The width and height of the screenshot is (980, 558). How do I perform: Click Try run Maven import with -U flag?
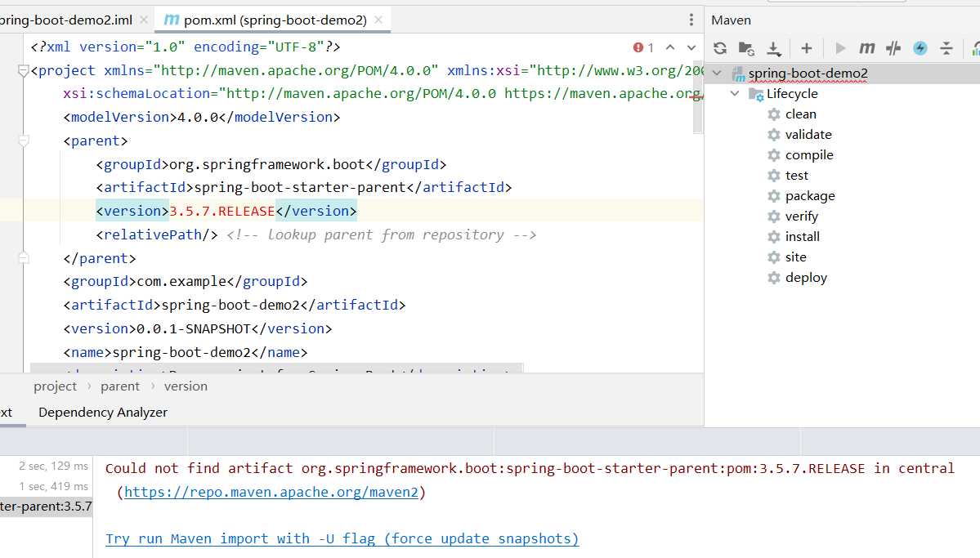point(342,538)
